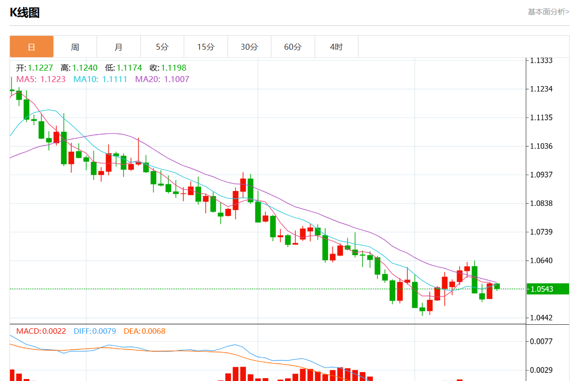Click the 1.0838 price axis label

click(541, 203)
